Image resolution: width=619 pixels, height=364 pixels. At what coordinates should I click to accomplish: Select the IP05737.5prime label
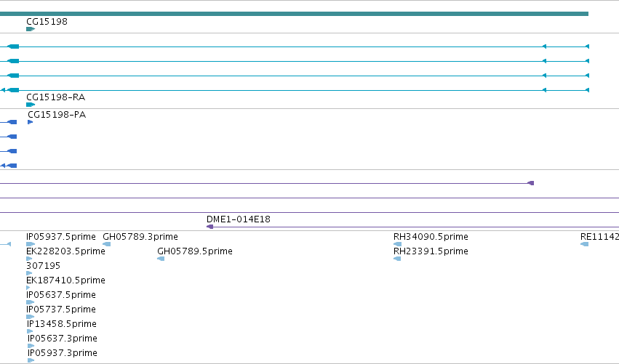[x=61, y=310]
